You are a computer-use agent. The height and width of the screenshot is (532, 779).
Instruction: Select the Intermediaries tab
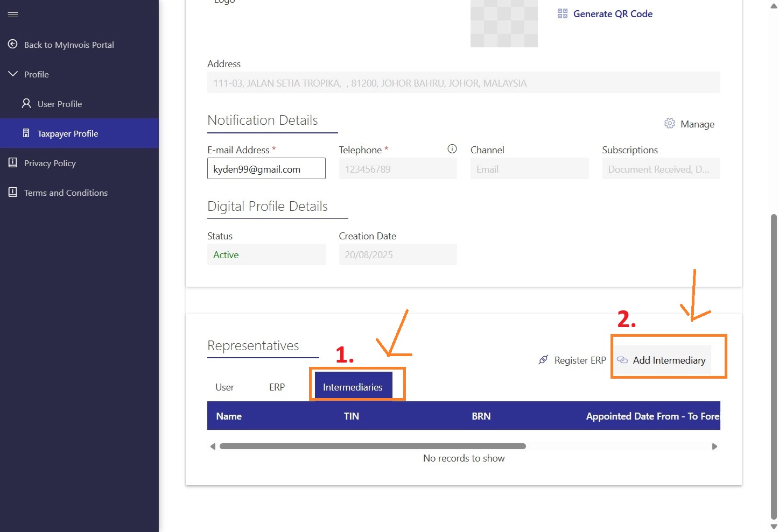click(x=353, y=387)
